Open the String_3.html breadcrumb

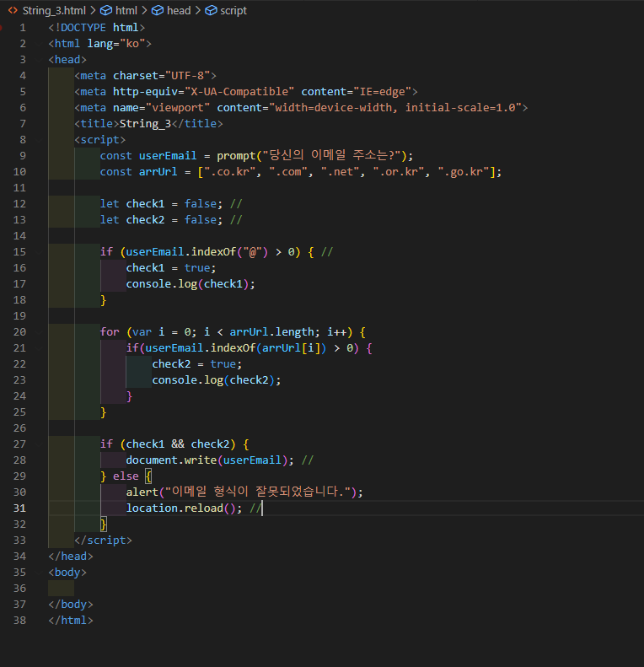[54, 11]
